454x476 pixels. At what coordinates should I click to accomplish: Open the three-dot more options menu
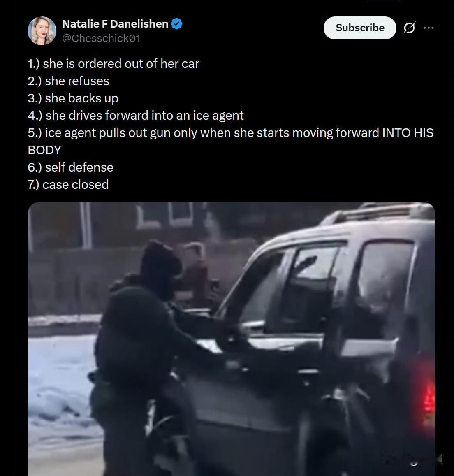pos(429,28)
